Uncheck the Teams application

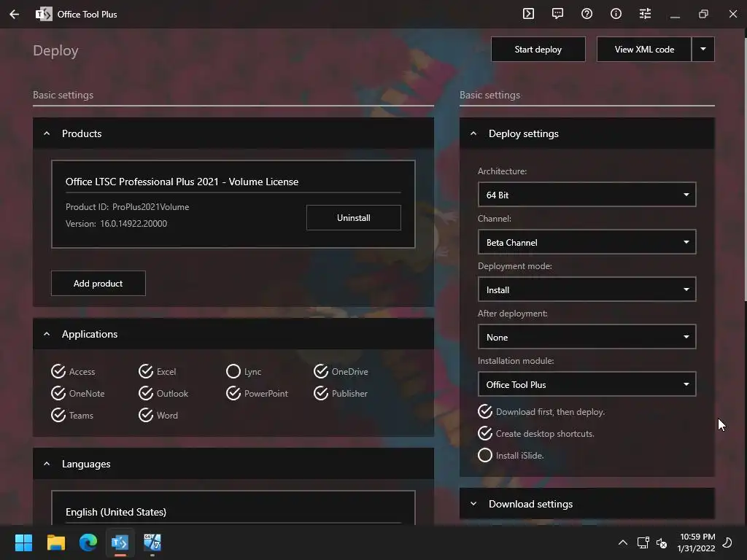tap(72, 415)
